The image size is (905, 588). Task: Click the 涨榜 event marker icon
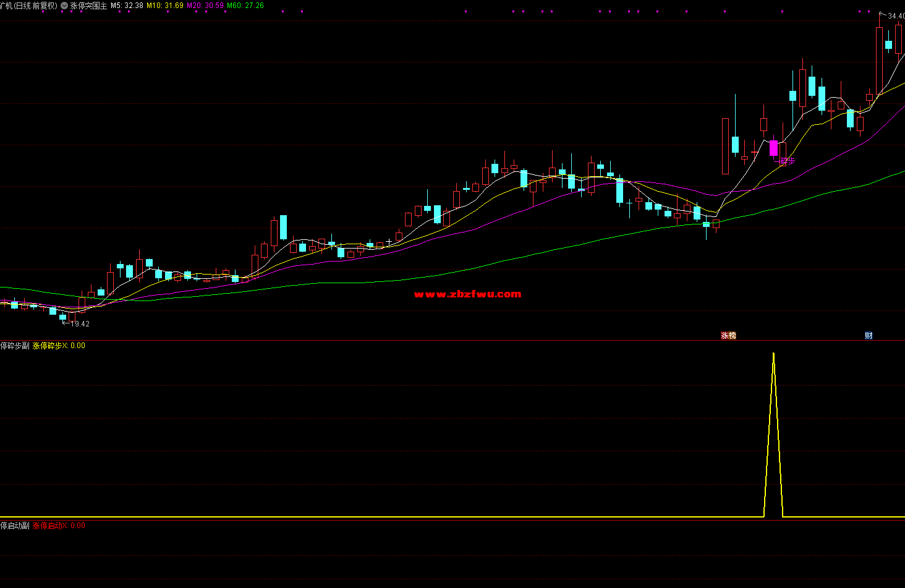click(728, 336)
